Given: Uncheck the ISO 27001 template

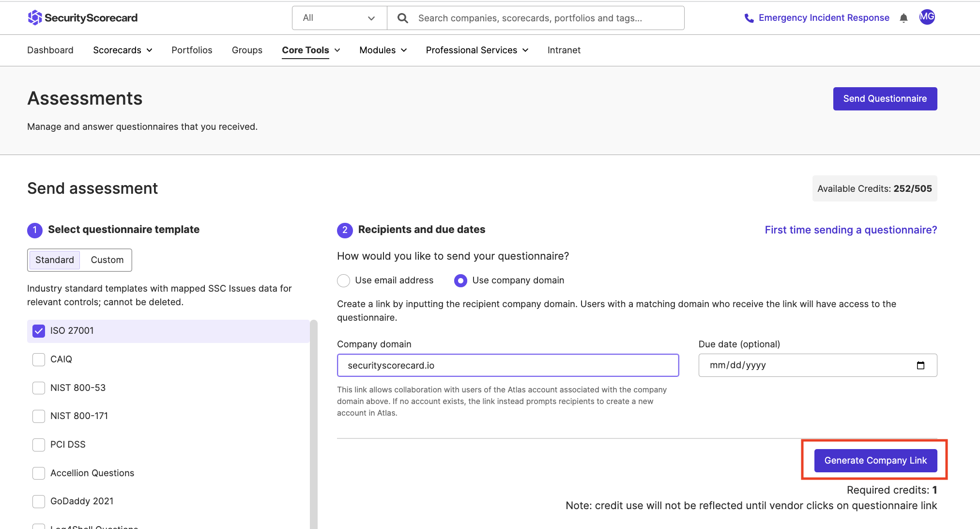Looking at the screenshot, I should click(x=38, y=331).
